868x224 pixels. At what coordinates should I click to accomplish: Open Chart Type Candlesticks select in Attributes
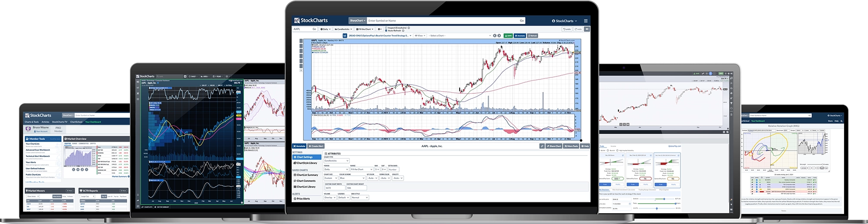[x=336, y=161]
